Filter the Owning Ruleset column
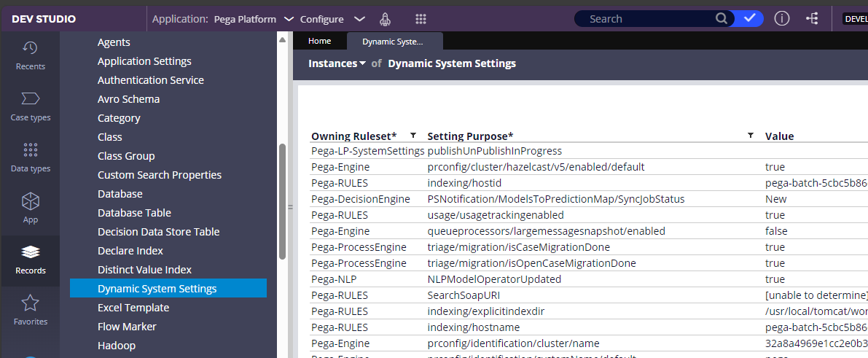This screenshot has height=358, width=868. pos(413,136)
